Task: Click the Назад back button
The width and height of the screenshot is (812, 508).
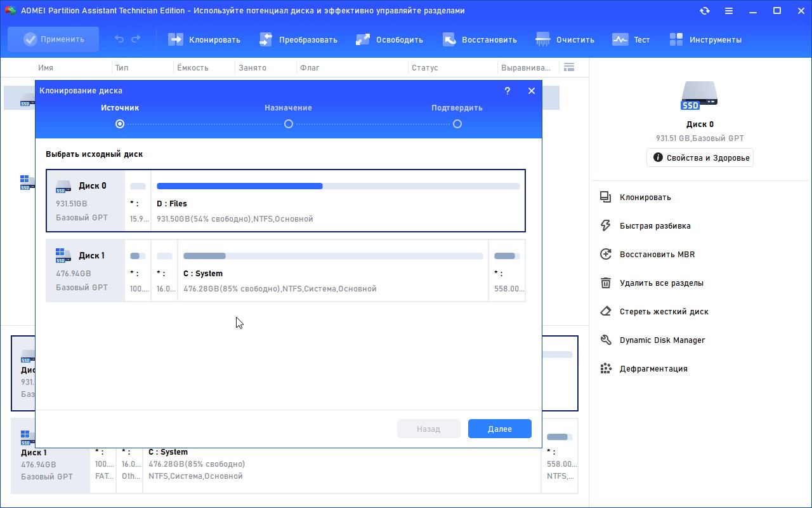Action: pyautogui.click(x=429, y=429)
